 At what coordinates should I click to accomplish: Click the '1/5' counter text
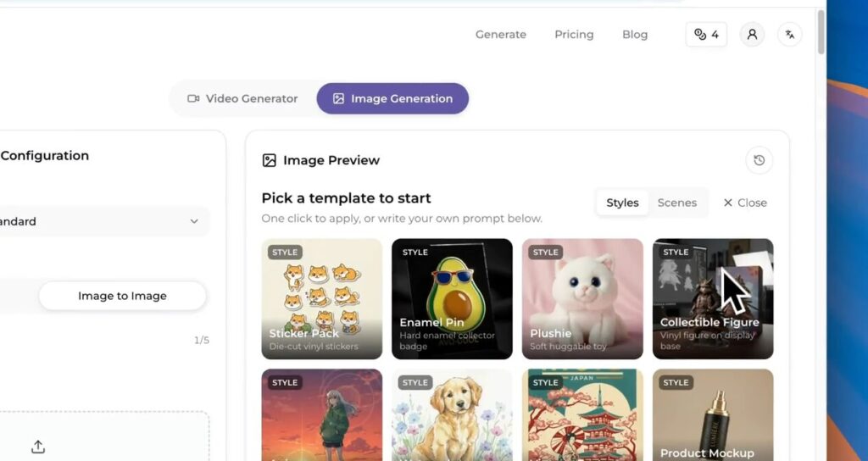point(202,341)
